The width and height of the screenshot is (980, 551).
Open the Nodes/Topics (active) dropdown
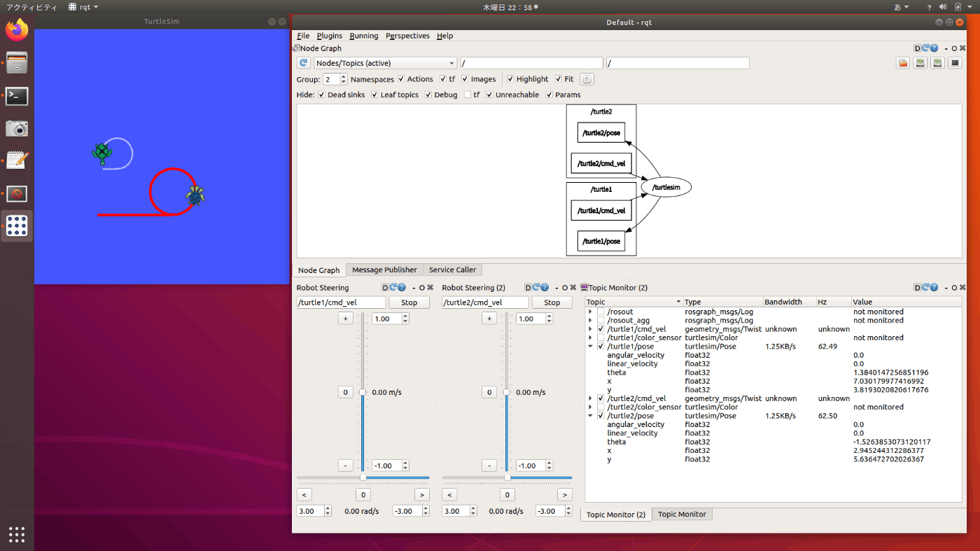click(385, 63)
